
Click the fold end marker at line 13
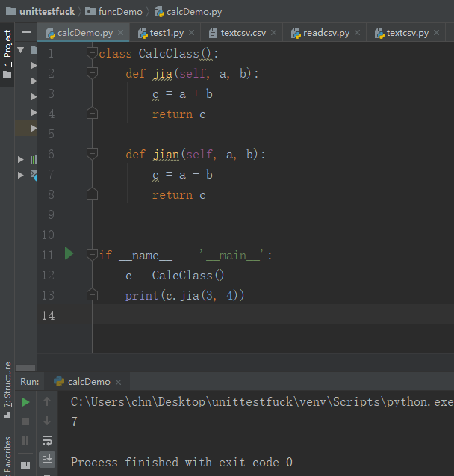[92, 294]
